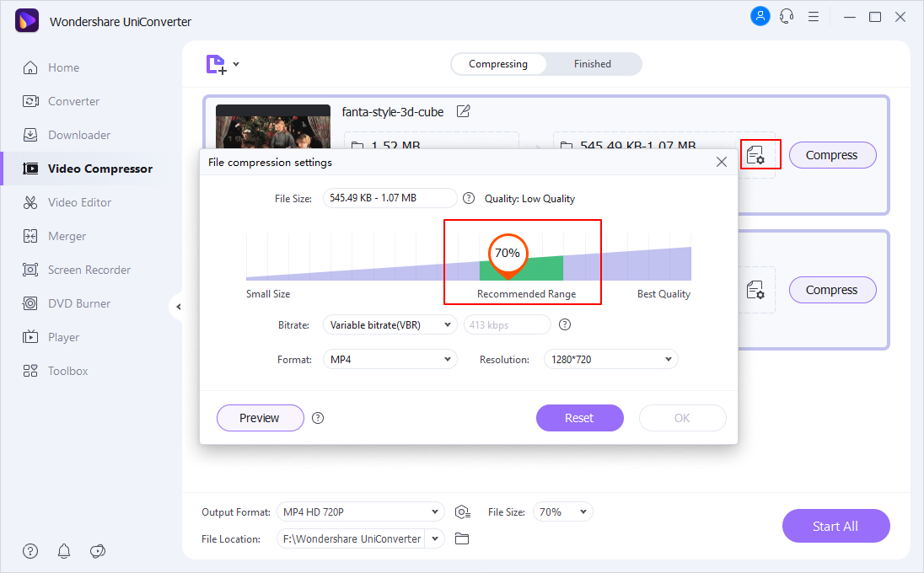The image size is (924, 573).
Task: Click the add file icon
Action: [x=217, y=64]
